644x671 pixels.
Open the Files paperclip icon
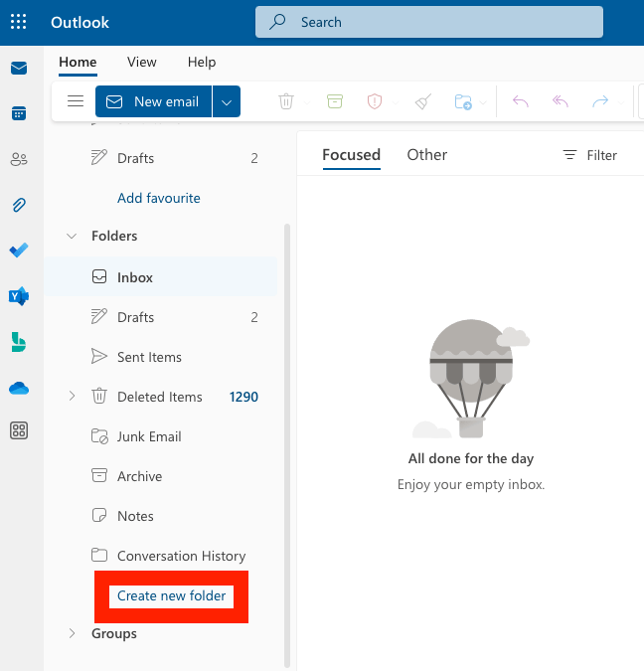click(19, 205)
